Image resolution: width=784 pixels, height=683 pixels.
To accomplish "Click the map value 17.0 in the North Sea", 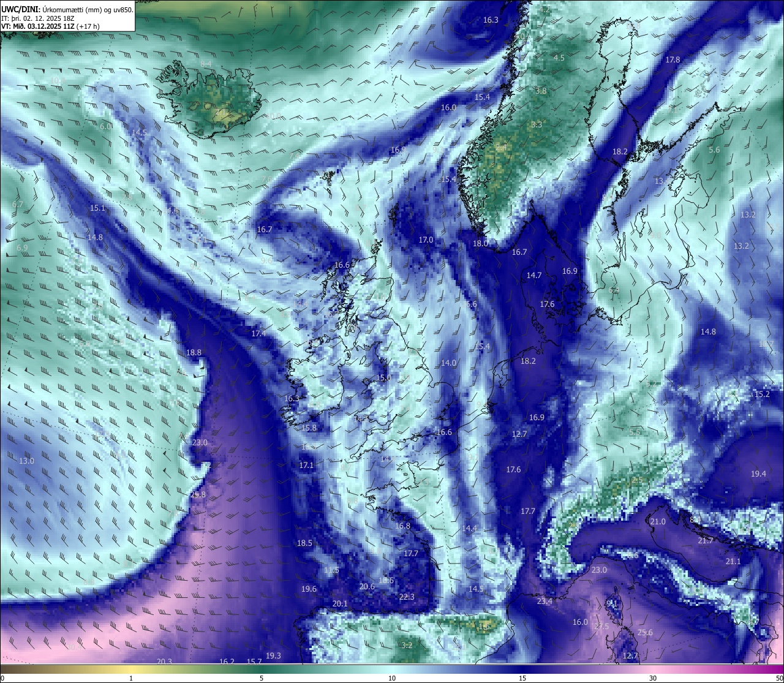I will coord(426,240).
